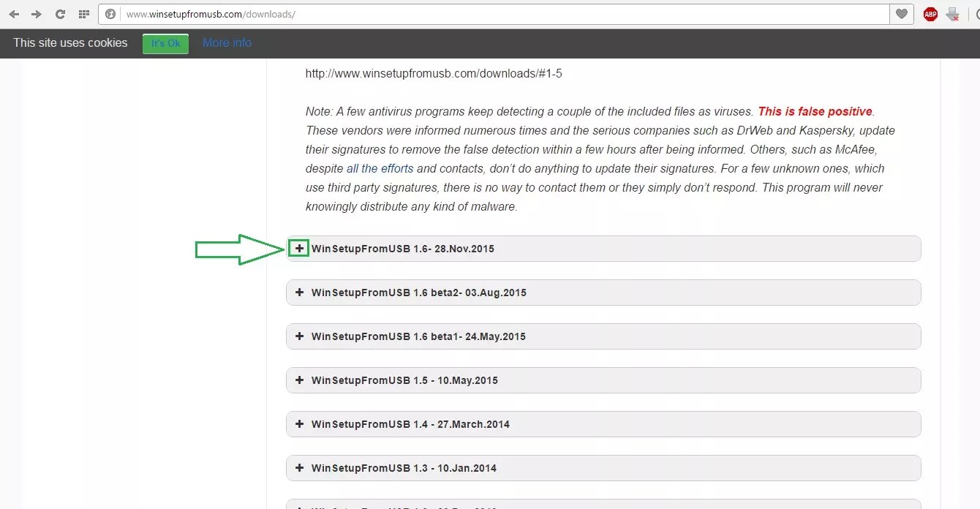The width and height of the screenshot is (980, 509).
Task: Click the site info globe icon
Action: point(111,14)
